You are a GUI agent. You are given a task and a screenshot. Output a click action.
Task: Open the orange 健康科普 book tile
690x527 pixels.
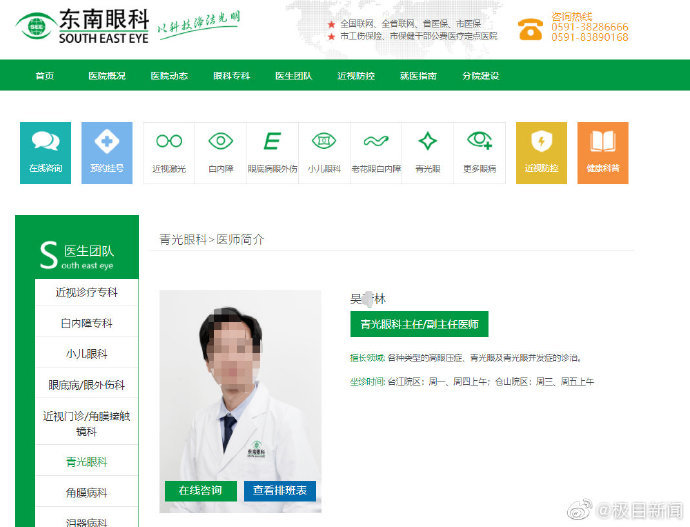(602, 152)
